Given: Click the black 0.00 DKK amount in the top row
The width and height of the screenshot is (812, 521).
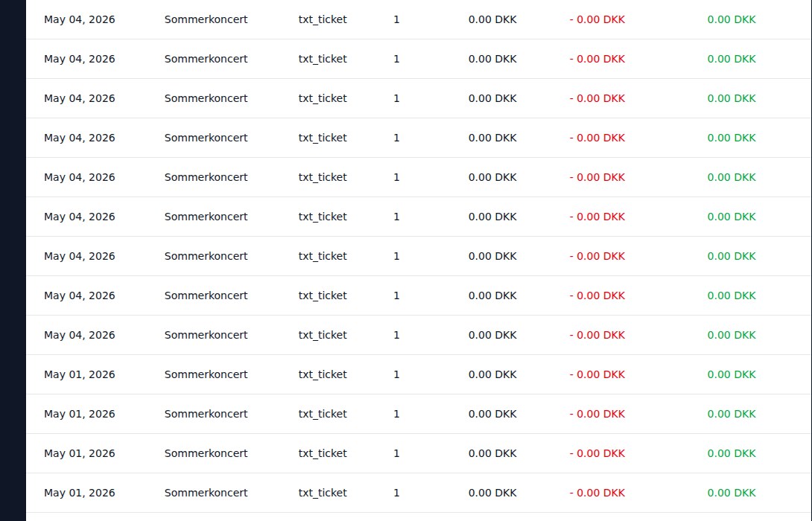Looking at the screenshot, I should coord(492,19).
